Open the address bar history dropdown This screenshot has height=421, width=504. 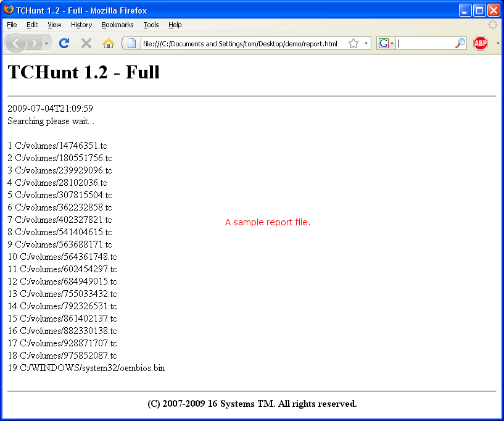(x=366, y=43)
